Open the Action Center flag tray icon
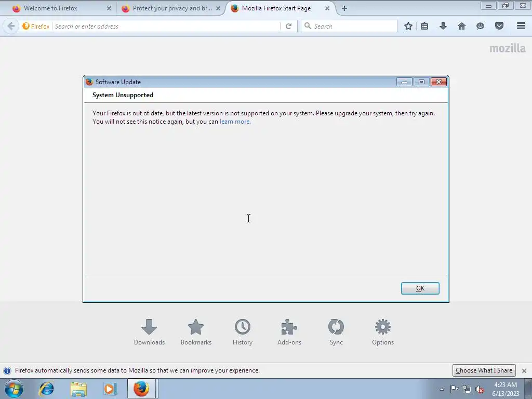The height and width of the screenshot is (399, 532). coord(454,389)
